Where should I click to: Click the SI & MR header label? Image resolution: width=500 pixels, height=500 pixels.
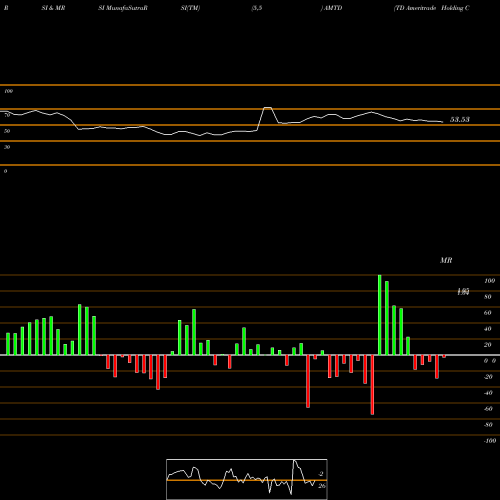[x=53, y=8]
